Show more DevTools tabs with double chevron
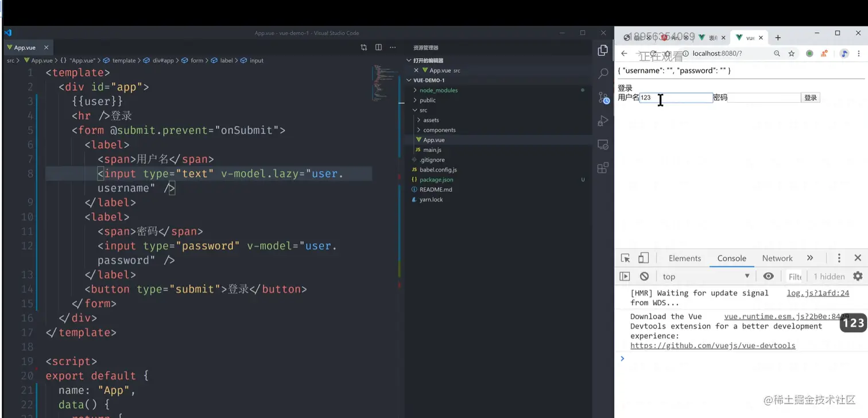The height and width of the screenshot is (418, 868). tap(810, 258)
